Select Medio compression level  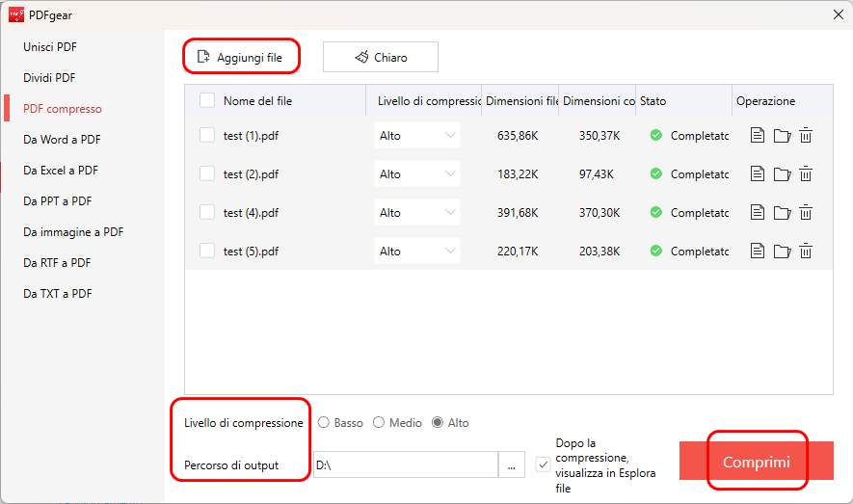pos(379,422)
